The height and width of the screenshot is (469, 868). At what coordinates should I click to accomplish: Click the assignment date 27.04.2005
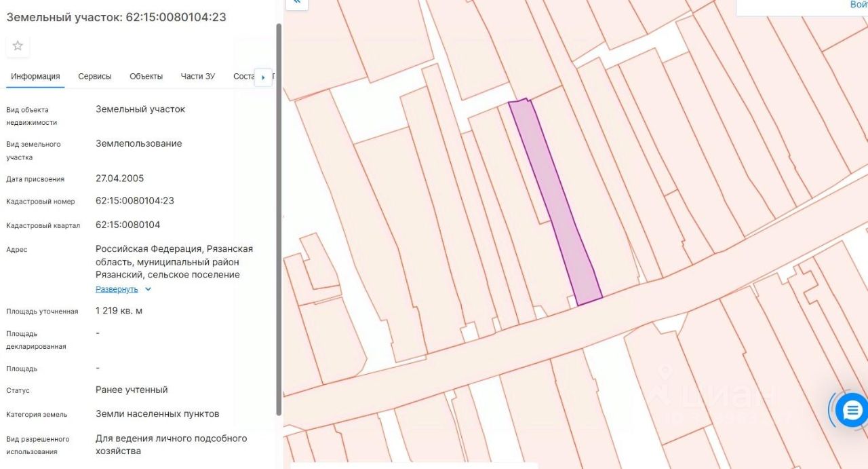[x=119, y=179]
